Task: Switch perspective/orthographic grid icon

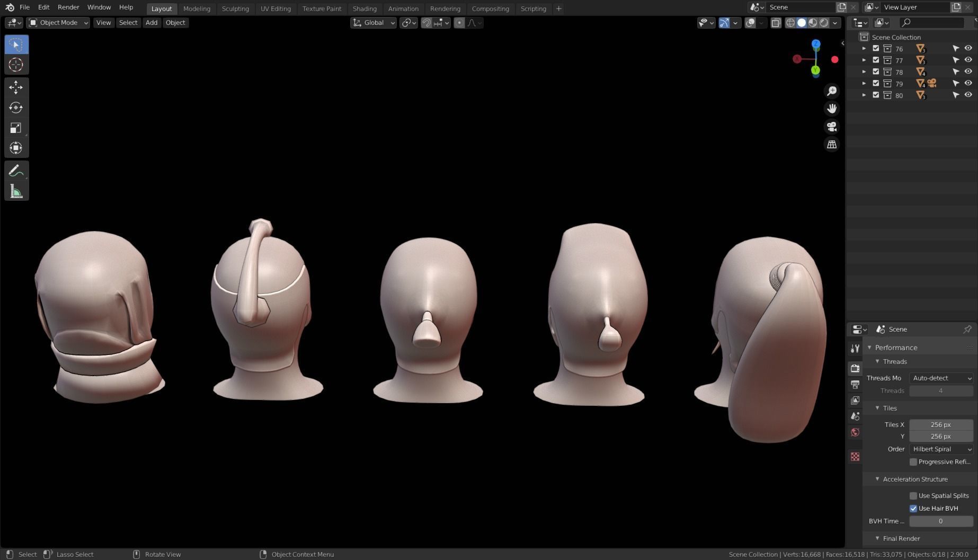Action: (832, 144)
